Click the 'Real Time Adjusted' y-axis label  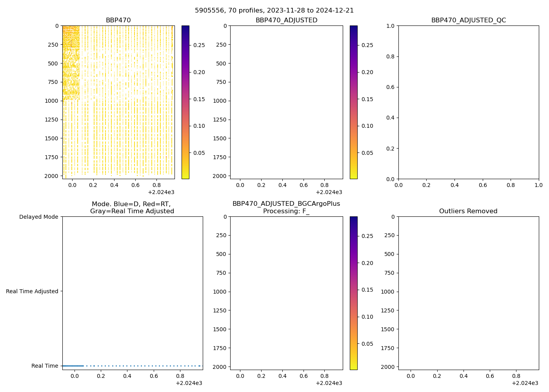click(x=32, y=291)
